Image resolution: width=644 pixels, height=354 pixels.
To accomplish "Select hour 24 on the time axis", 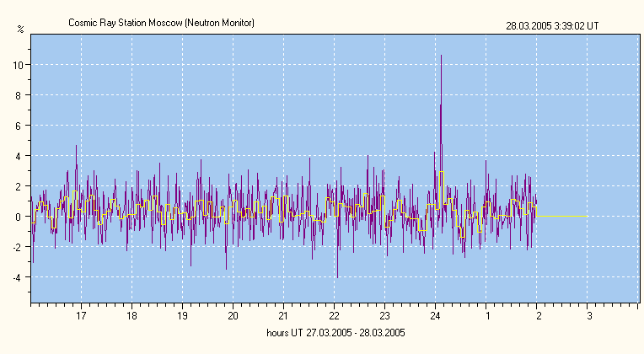I will 436,316.
